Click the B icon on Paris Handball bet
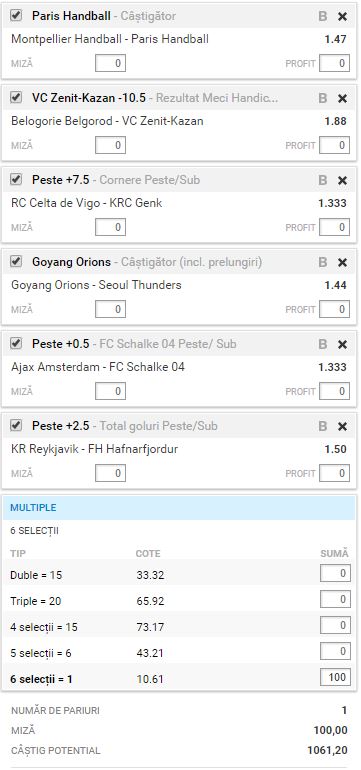Screen dimensions: 361x770 click(323, 17)
